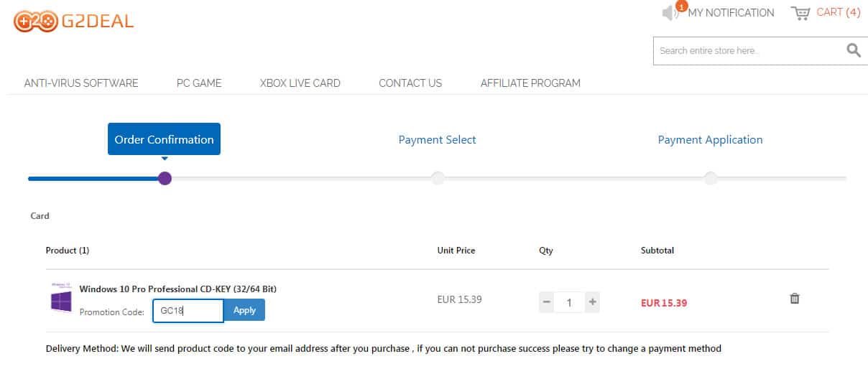Click the G2DEAL logo
The width and height of the screenshot is (868, 374).
(x=73, y=21)
